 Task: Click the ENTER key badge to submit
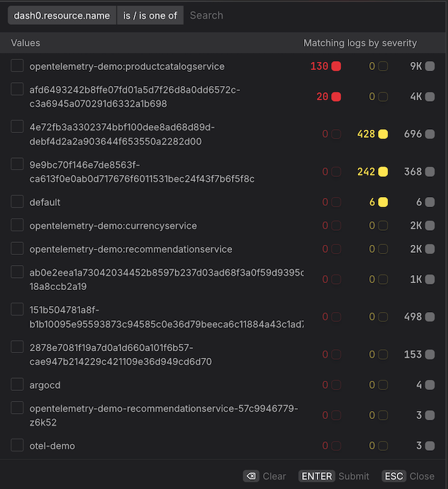coord(317,476)
